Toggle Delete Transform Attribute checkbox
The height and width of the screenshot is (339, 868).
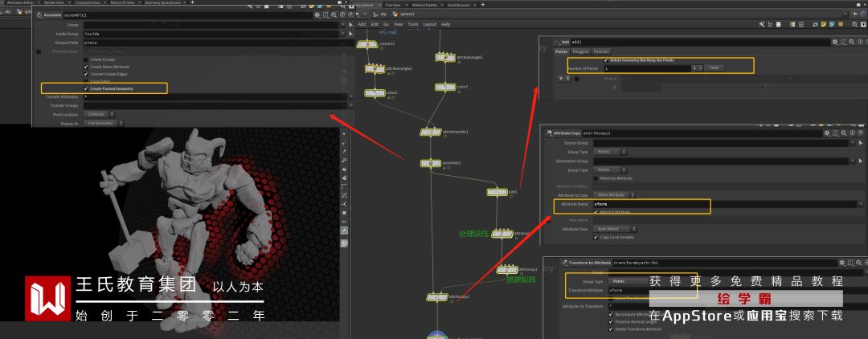pyautogui.click(x=611, y=329)
